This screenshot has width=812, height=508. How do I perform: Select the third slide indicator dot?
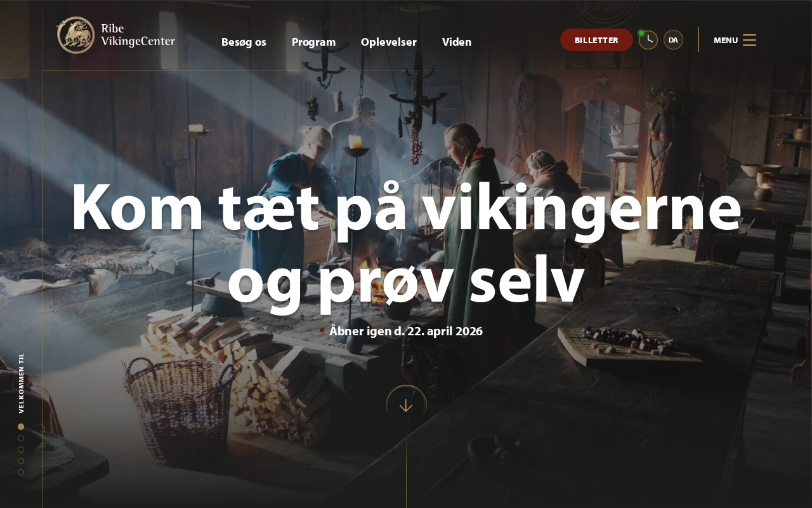click(21, 450)
